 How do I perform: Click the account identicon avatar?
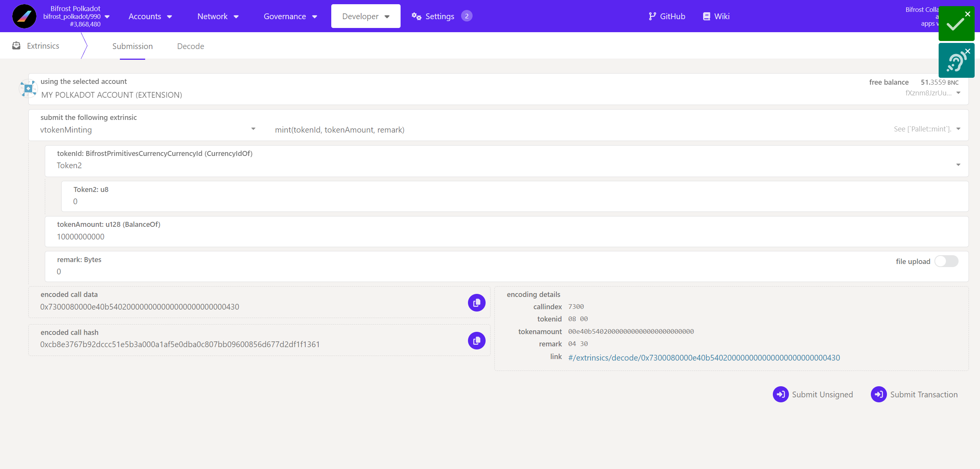[x=28, y=89]
